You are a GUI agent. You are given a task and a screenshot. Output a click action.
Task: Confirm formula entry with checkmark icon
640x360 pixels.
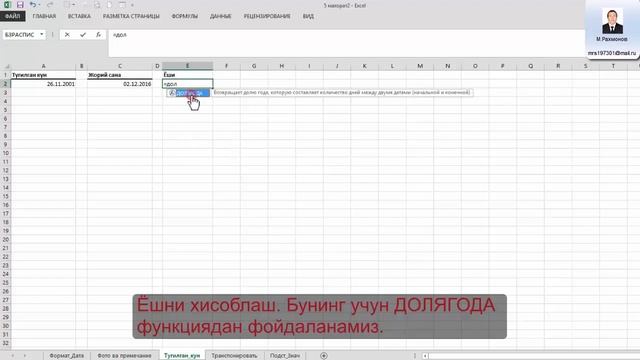[83, 35]
